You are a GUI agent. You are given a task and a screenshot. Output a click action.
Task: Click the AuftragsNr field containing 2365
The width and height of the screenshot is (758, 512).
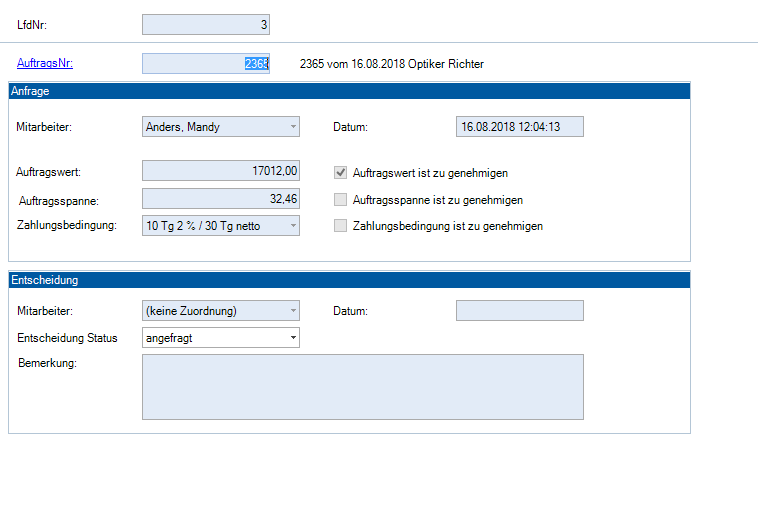coord(206,64)
